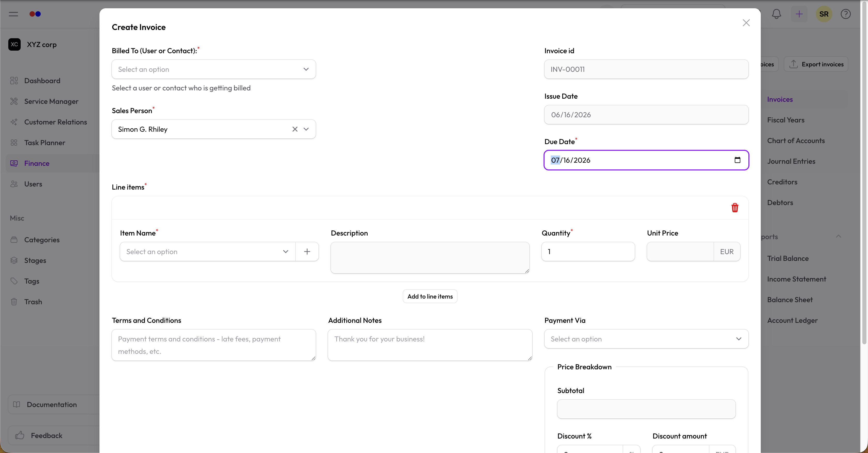Open Dashboard in the sidebar
Image resolution: width=868 pixels, height=453 pixels.
coord(42,81)
